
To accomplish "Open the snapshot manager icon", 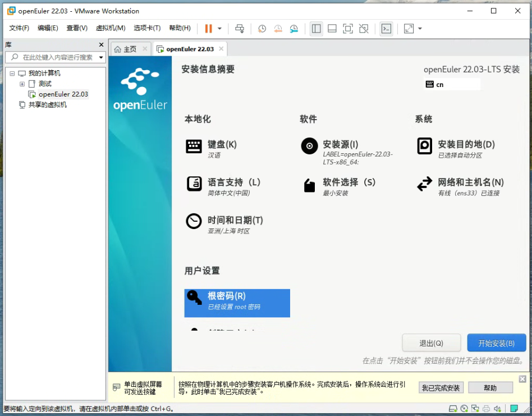I will tap(294, 29).
